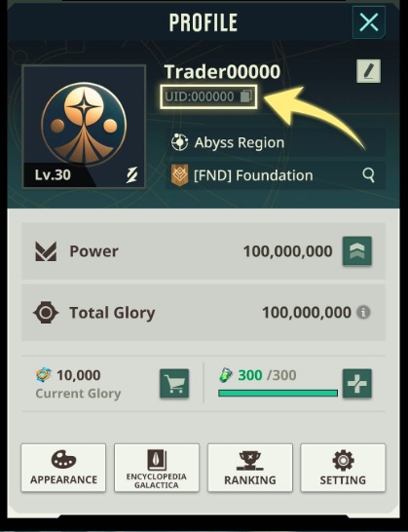The image size is (408, 532).
Task: Search the alliance with magnifier icon
Action: tap(368, 175)
